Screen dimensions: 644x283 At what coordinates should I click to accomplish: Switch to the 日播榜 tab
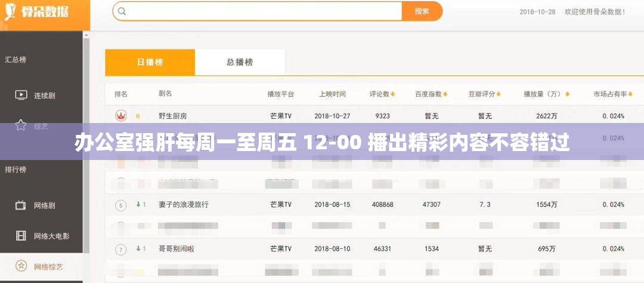click(150, 63)
